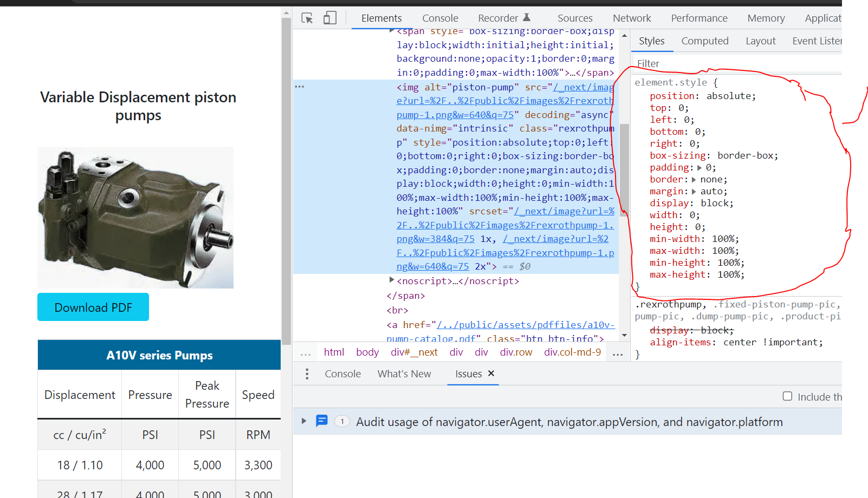
Task: Expand the navigator.userAgent audit issue
Action: click(x=303, y=421)
